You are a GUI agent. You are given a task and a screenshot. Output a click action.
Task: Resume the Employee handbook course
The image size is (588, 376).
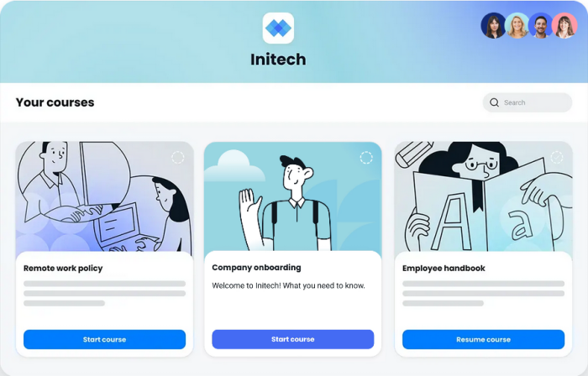pyautogui.click(x=483, y=339)
